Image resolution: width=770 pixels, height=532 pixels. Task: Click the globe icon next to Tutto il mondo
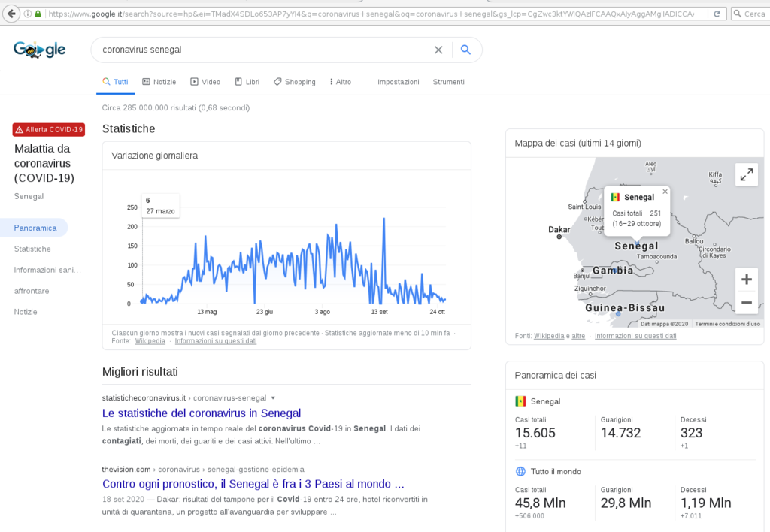[x=520, y=471]
